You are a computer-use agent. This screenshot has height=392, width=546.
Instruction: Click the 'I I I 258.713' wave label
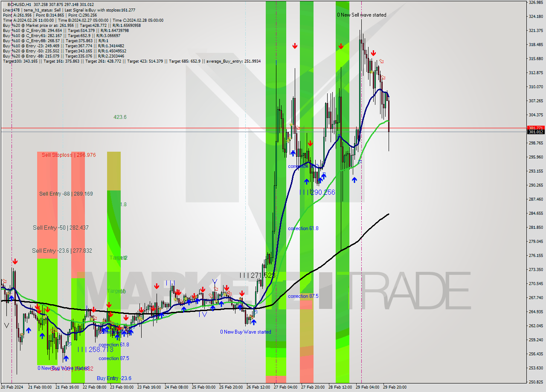click(95, 349)
